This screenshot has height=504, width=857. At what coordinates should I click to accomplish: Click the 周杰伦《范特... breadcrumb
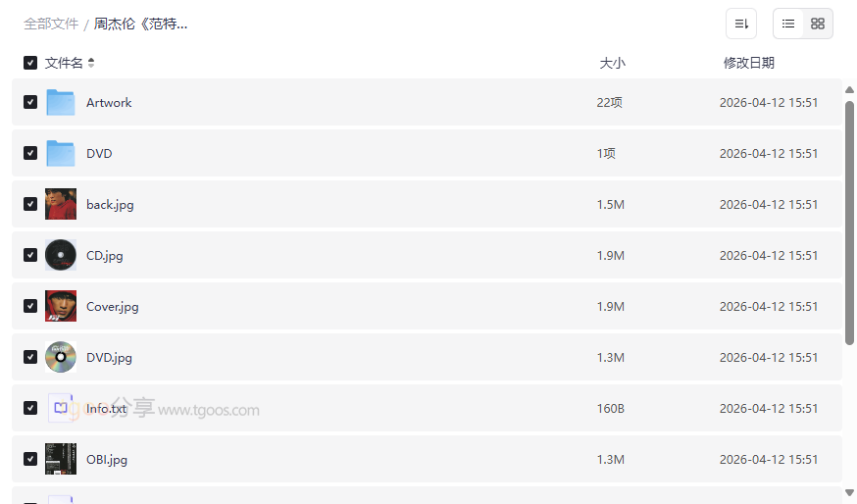[141, 24]
